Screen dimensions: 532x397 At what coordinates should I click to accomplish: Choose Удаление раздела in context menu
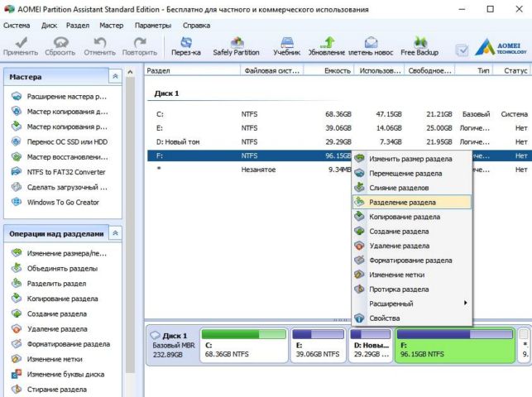[x=412, y=246]
